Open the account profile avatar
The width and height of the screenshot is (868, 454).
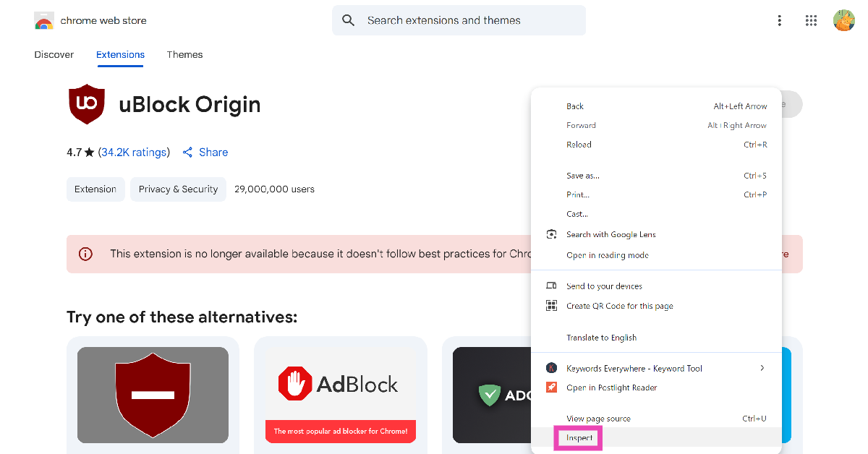[x=843, y=20]
